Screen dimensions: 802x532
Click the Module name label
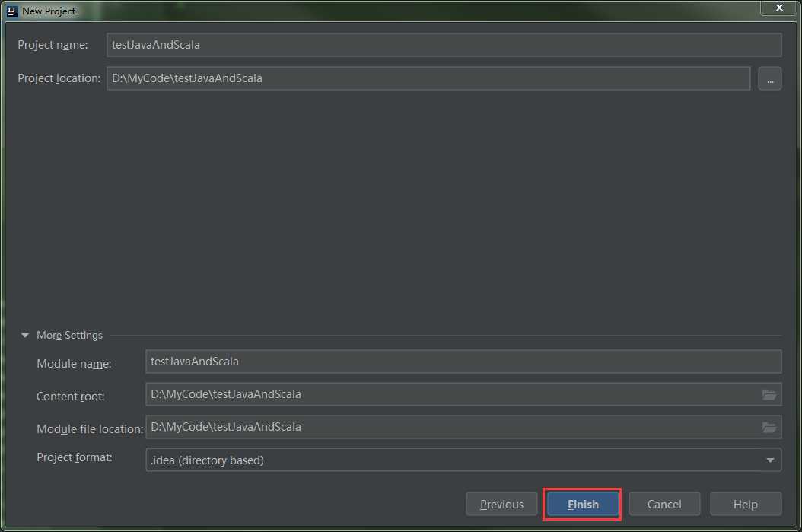click(74, 364)
